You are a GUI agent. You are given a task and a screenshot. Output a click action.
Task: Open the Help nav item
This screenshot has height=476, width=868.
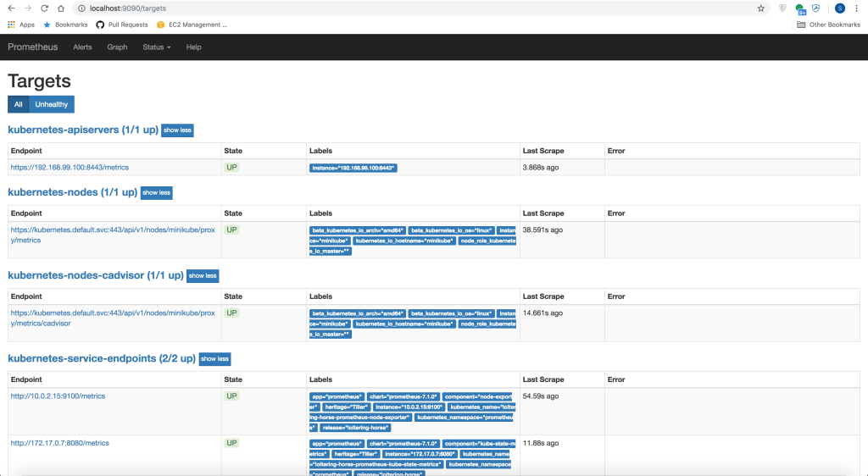(194, 47)
